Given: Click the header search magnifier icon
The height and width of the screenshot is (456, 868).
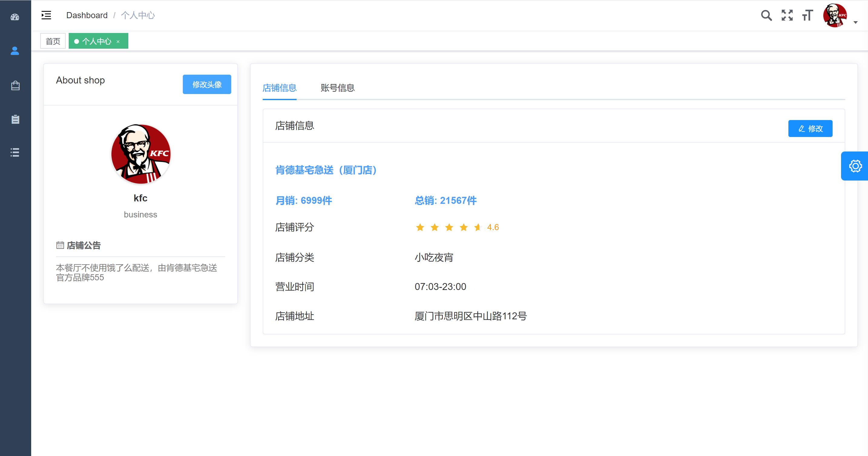Looking at the screenshot, I should click(766, 15).
